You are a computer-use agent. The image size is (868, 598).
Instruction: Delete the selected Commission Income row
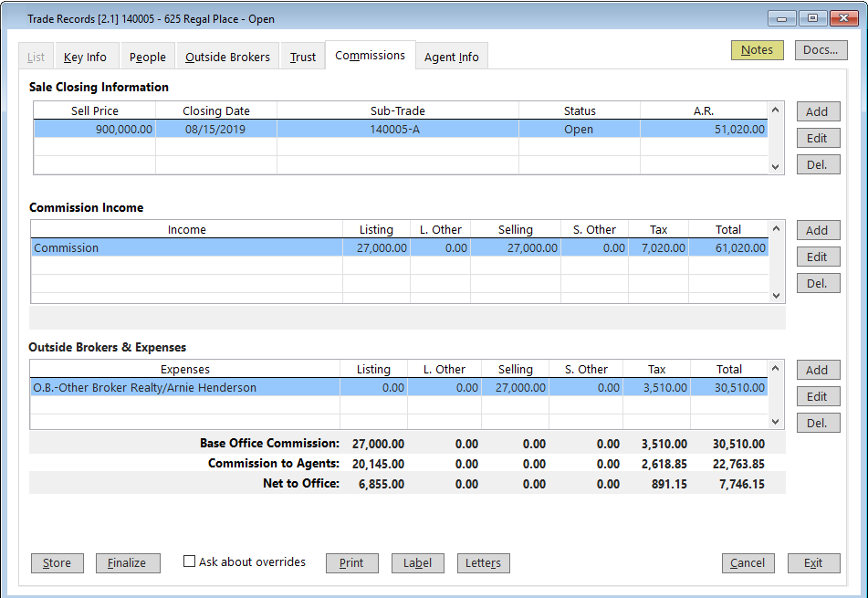tap(818, 283)
